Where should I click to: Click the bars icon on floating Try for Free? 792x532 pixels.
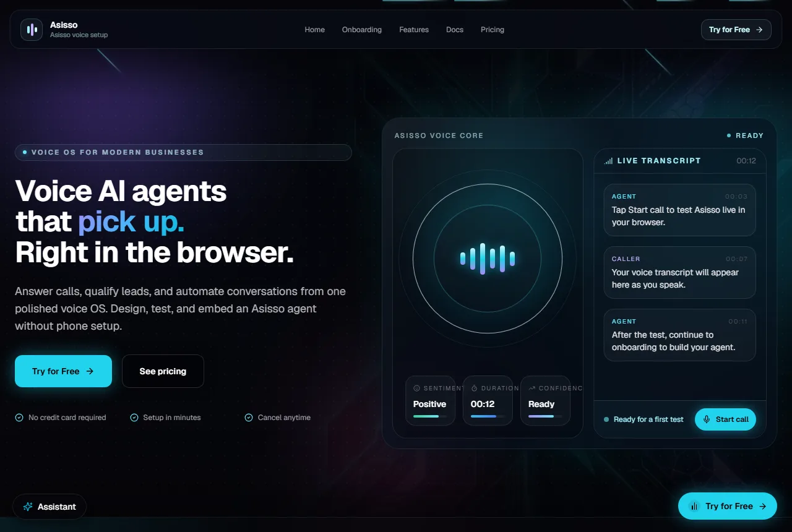pos(694,506)
